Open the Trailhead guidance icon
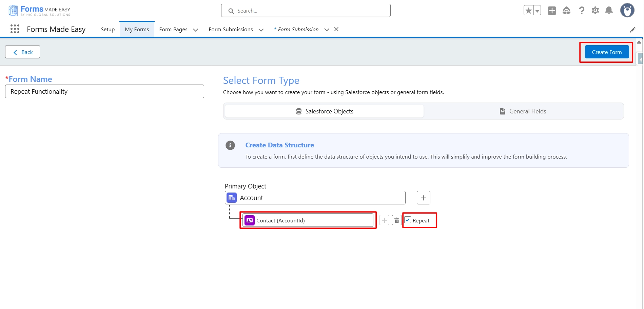 point(566,11)
